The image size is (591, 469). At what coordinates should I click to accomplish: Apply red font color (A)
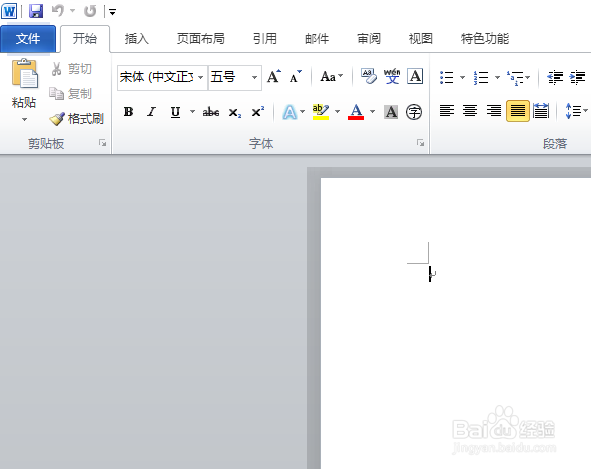(x=356, y=112)
